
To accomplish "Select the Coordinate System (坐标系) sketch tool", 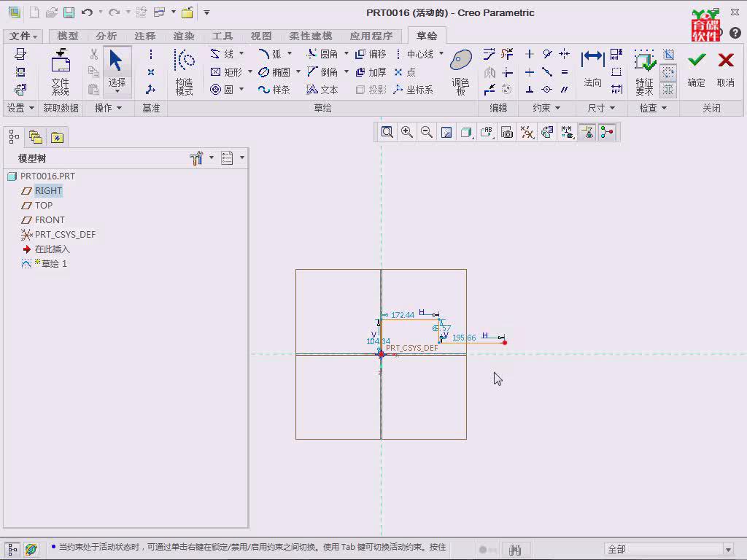I will coord(414,90).
